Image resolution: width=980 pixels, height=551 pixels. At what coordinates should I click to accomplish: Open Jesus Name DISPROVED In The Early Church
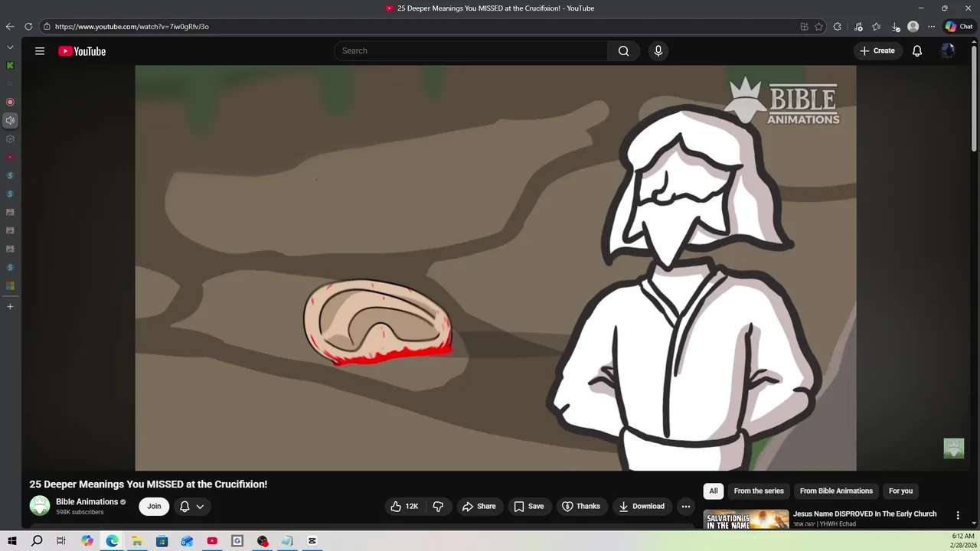[864, 514]
